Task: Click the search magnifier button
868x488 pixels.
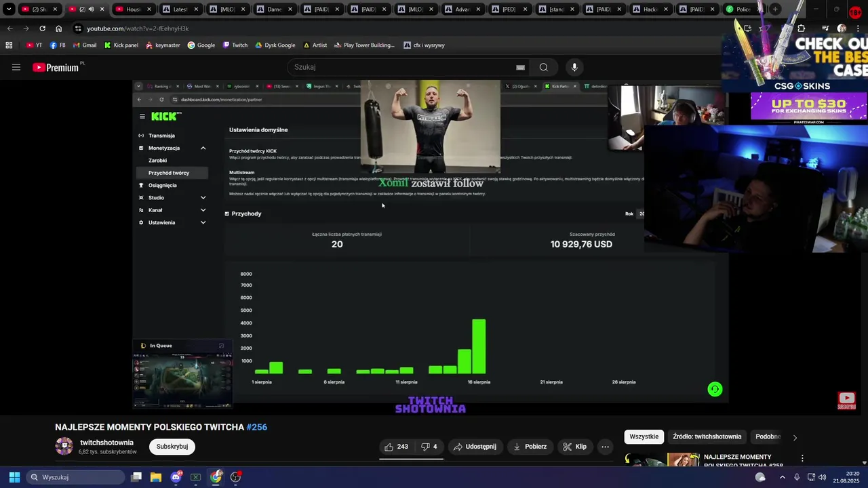Action: click(x=543, y=67)
